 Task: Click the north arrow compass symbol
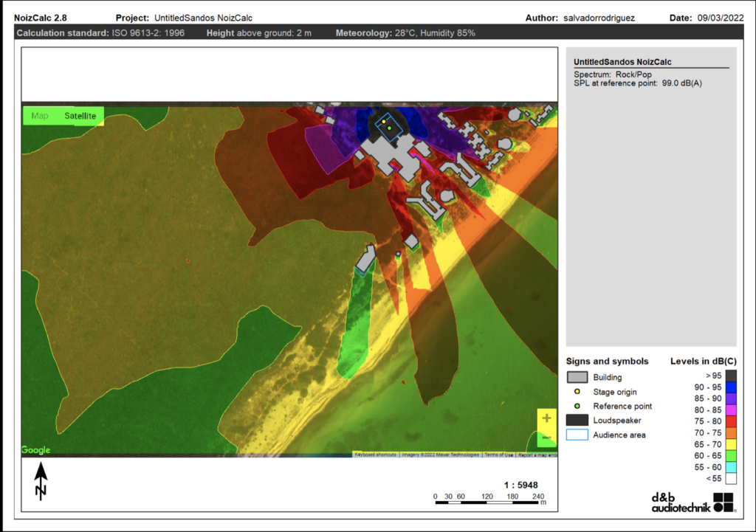(41, 481)
